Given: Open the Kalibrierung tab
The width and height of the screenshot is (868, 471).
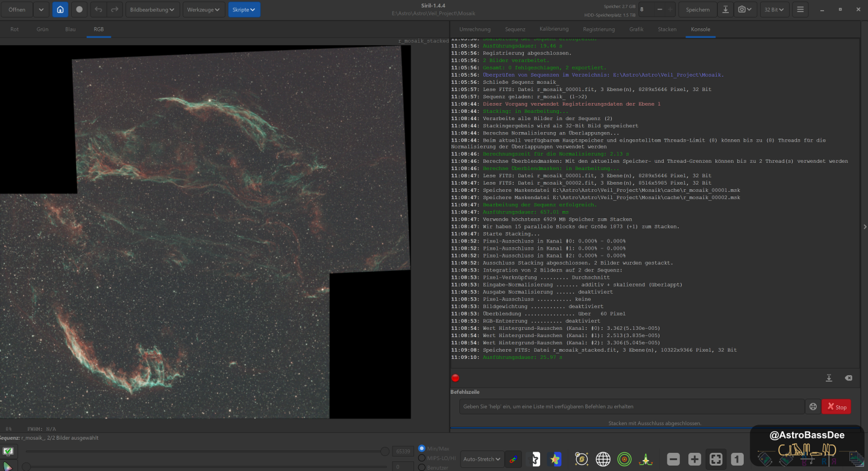Looking at the screenshot, I should pos(553,29).
